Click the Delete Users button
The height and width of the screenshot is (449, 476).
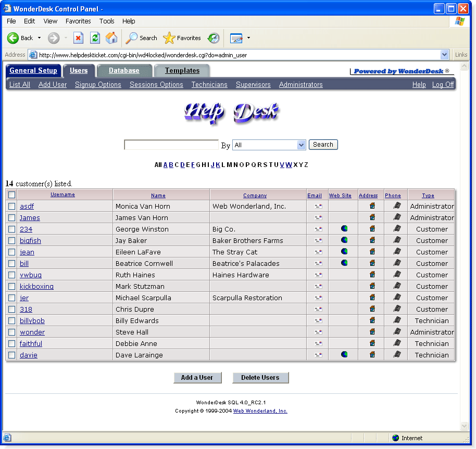click(x=260, y=377)
